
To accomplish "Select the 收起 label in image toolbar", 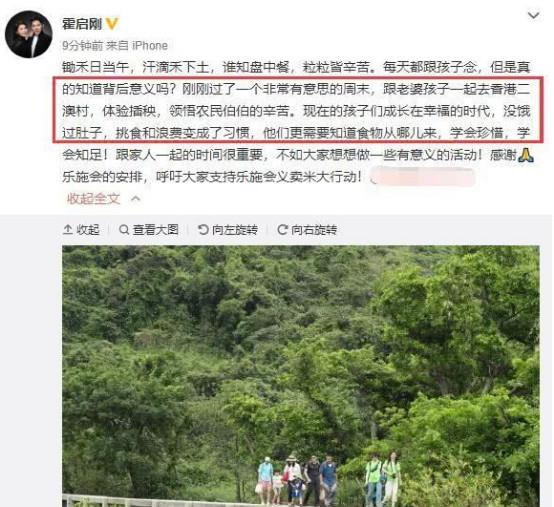I will click(x=88, y=230).
